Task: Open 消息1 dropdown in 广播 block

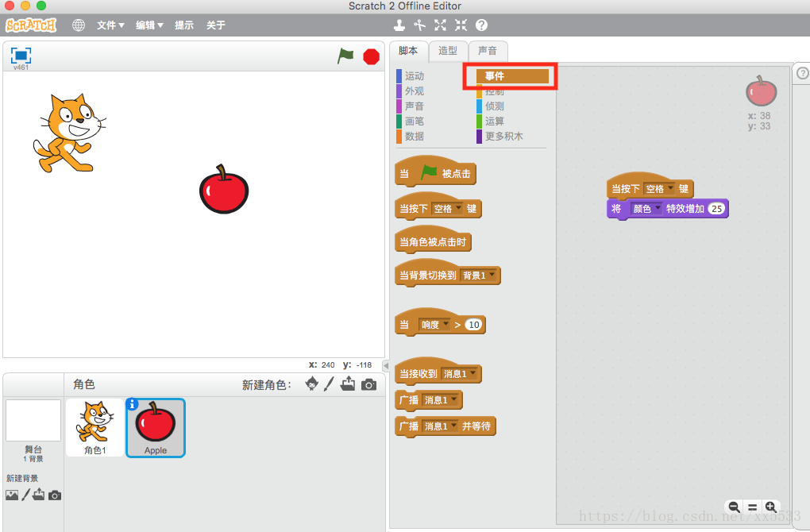Action: (440, 399)
